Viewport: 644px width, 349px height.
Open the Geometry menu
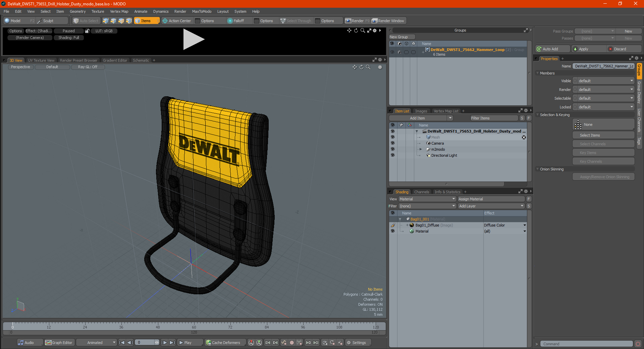point(77,11)
